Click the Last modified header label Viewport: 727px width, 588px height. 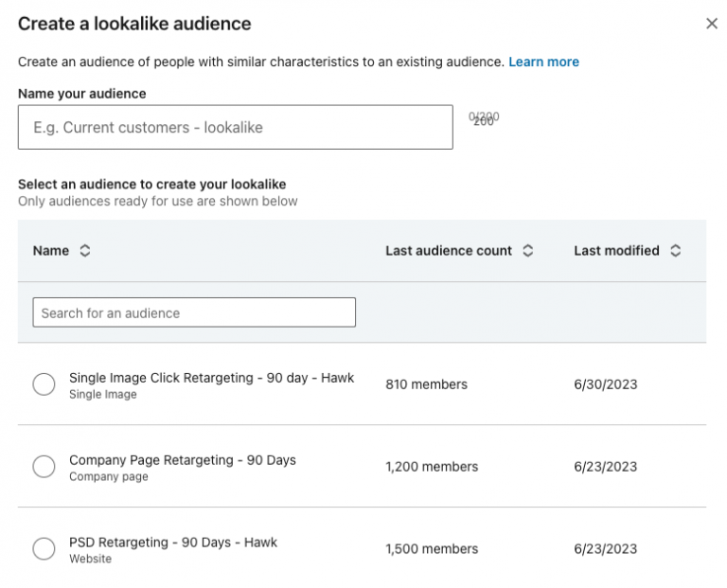pyautogui.click(x=616, y=251)
